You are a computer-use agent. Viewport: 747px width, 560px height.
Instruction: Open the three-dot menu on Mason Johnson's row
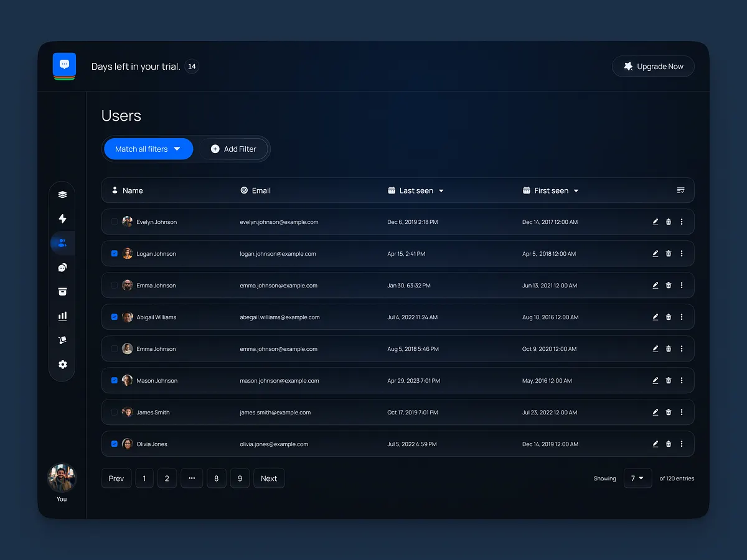pyautogui.click(x=682, y=380)
